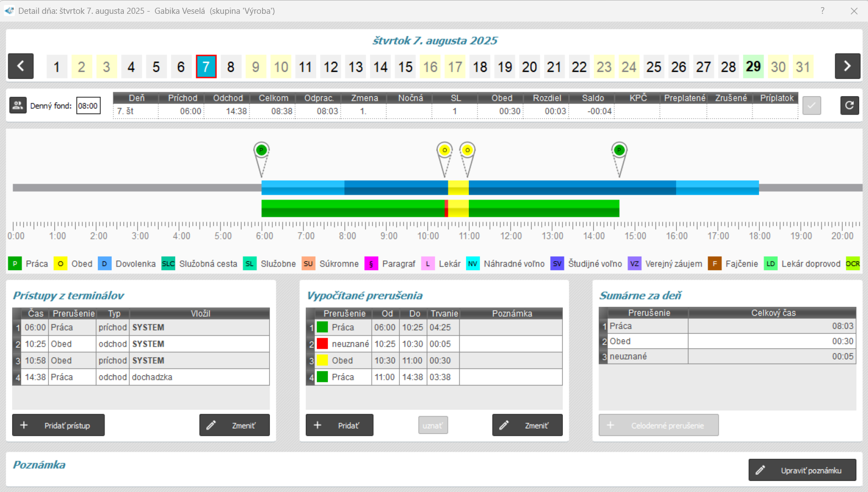Click the brown Fajčenie legend icon
Screen dimensions: 868x492
[714, 264]
